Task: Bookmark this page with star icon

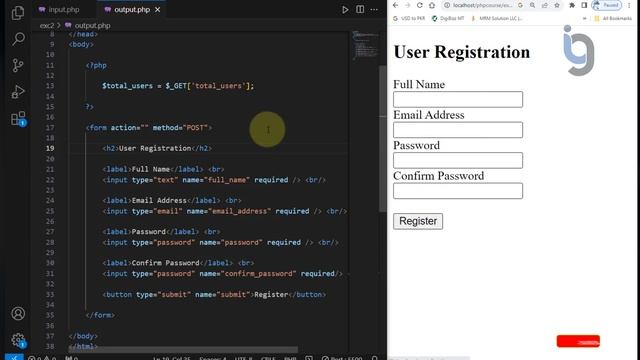Action: (557, 5)
